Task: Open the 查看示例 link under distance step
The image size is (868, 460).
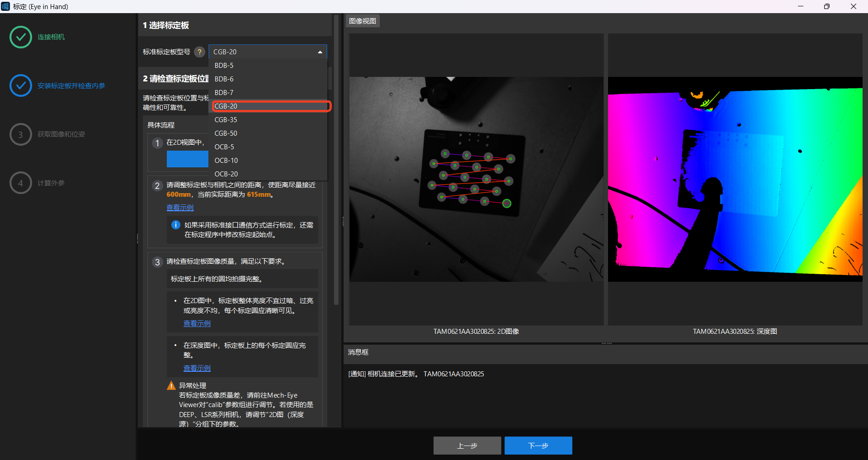Action: 180,208
